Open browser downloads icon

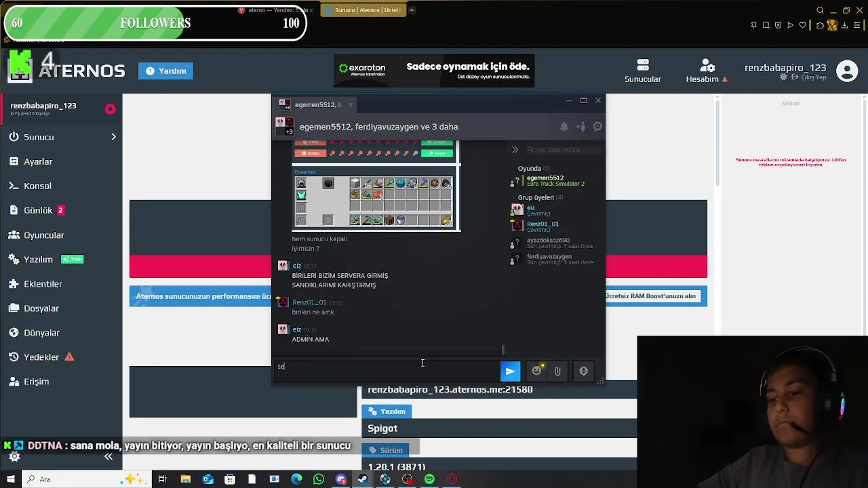(845, 25)
